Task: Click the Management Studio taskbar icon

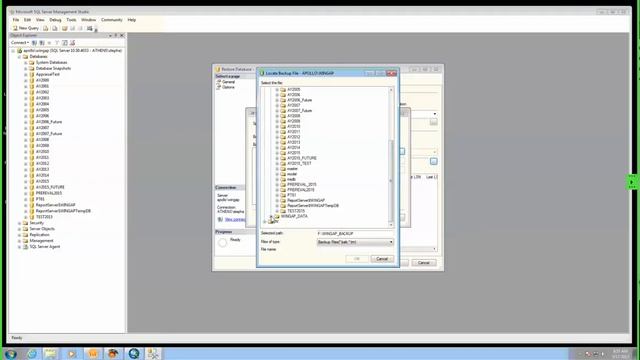Action: (x=153, y=354)
